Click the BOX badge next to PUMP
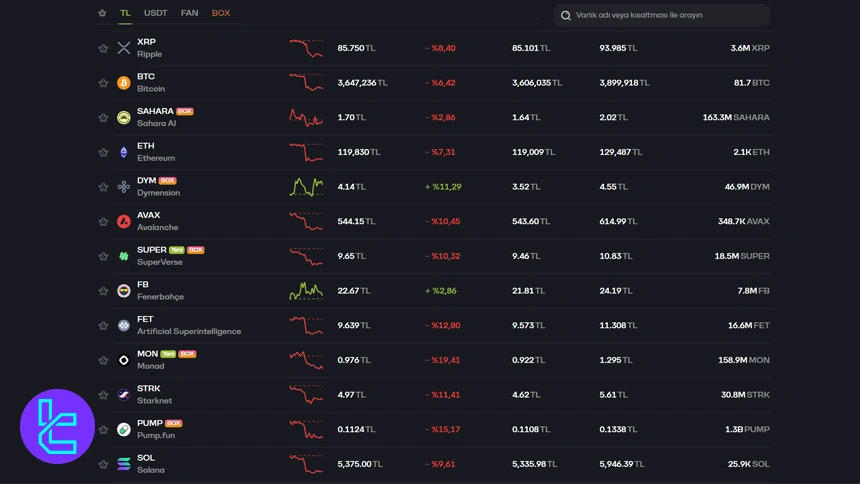 pos(174,423)
